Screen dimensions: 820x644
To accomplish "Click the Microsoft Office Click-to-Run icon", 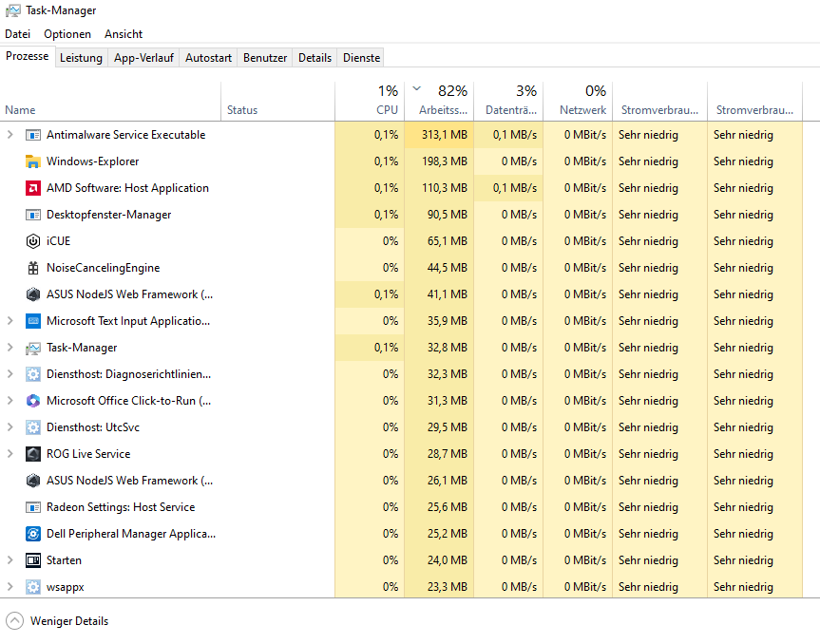I will [x=33, y=401].
